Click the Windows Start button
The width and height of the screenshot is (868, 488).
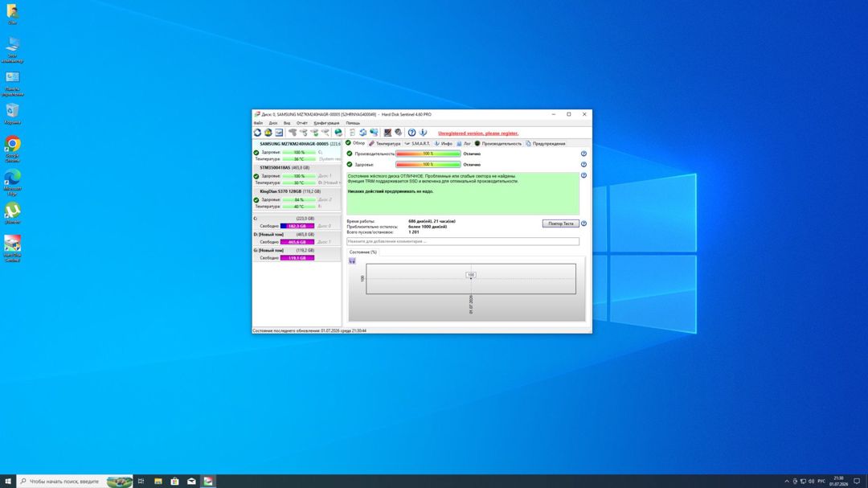click(x=8, y=482)
